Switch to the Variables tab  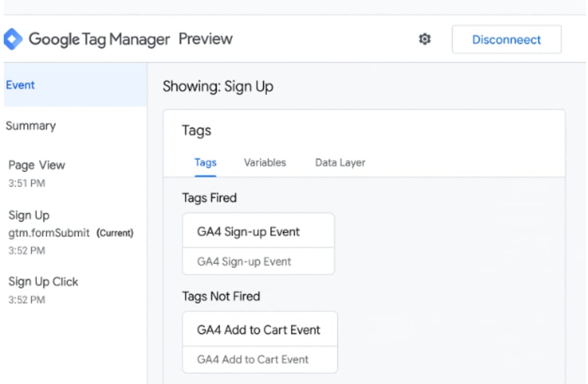265,163
